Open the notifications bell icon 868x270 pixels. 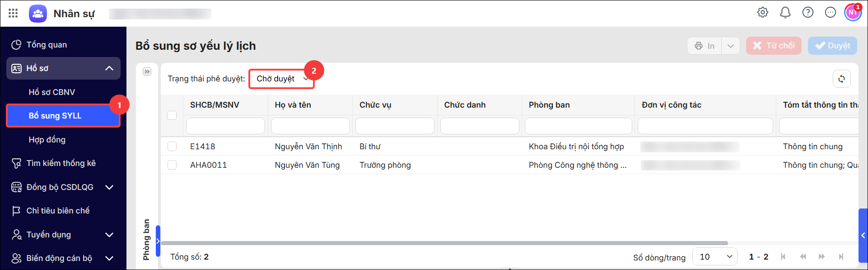pyautogui.click(x=785, y=13)
